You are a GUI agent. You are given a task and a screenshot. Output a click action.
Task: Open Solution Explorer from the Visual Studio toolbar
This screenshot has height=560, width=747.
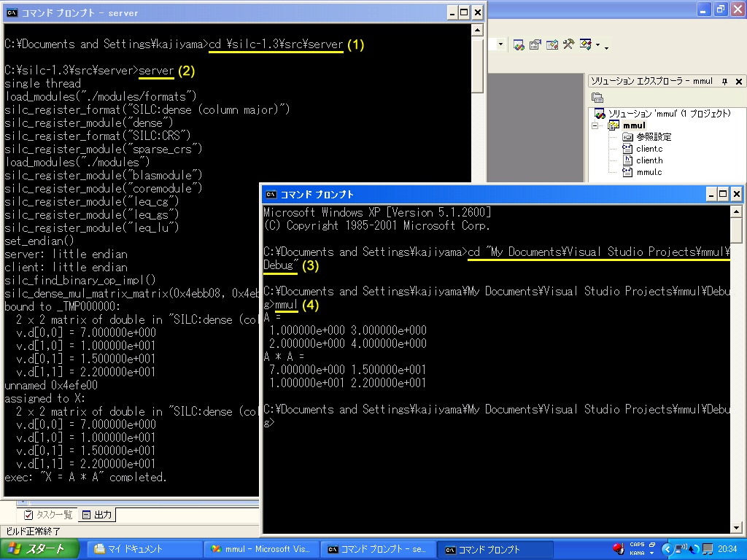click(519, 44)
